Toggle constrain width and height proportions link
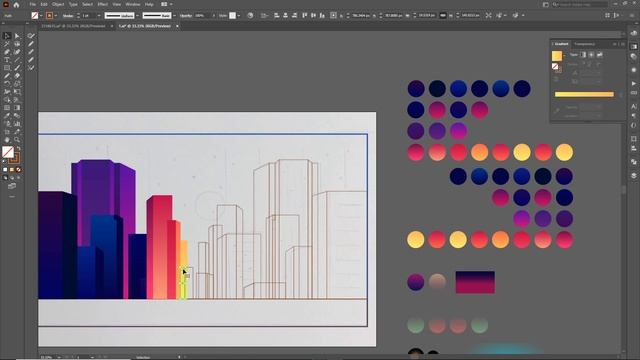 [442, 16]
